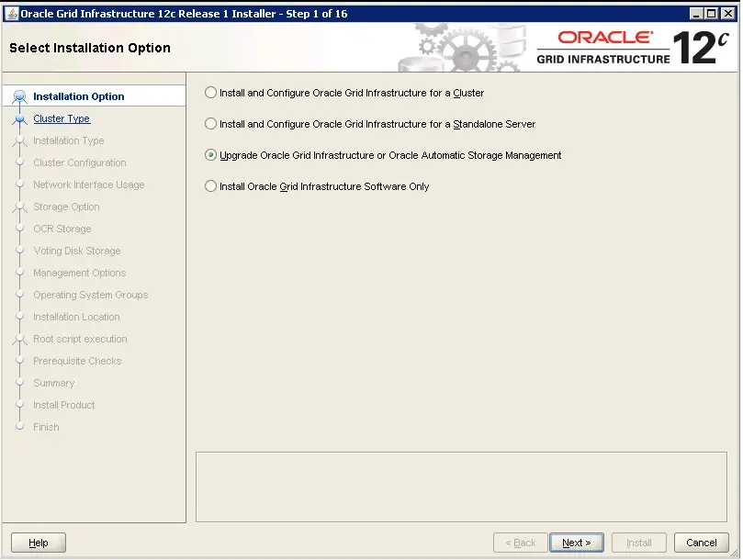Click the Summary step text
This screenshot has height=560, width=743.
[54, 383]
